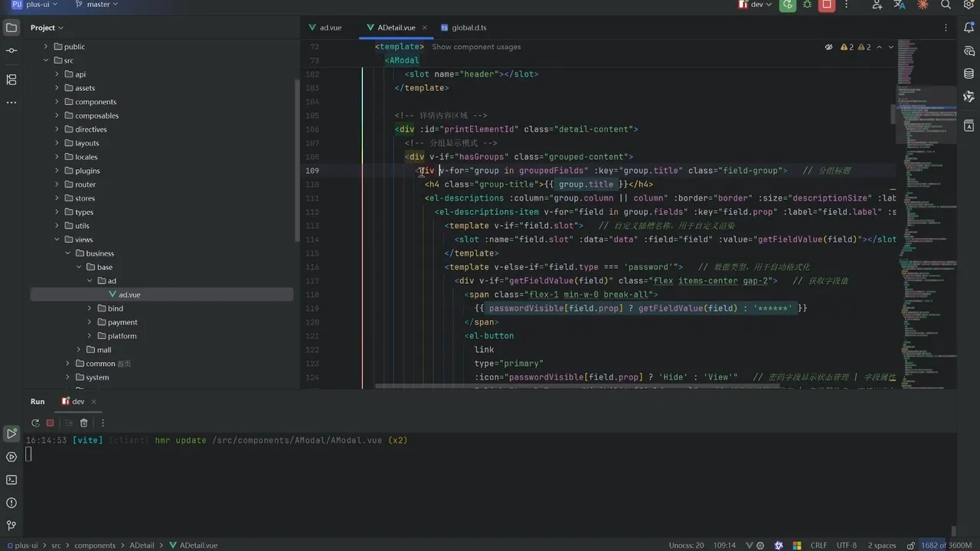The width and height of the screenshot is (980, 551).
Task: Clear console with the trash icon
Action: pyautogui.click(x=84, y=423)
